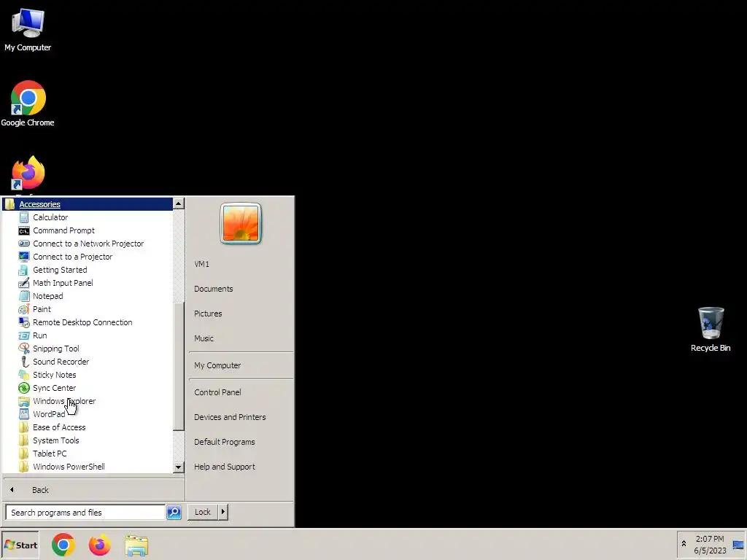The image size is (747, 560).
Task: Open Default Programs
Action: pos(225,442)
